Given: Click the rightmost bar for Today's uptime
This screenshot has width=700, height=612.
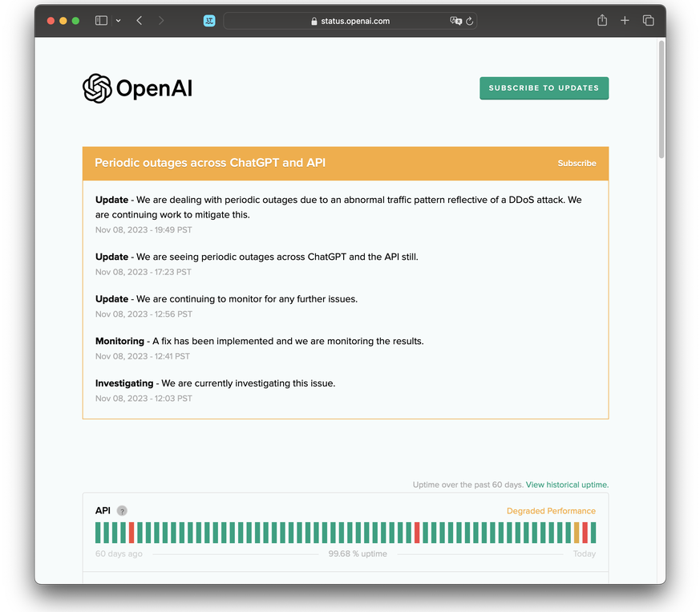Looking at the screenshot, I should (593, 533).
